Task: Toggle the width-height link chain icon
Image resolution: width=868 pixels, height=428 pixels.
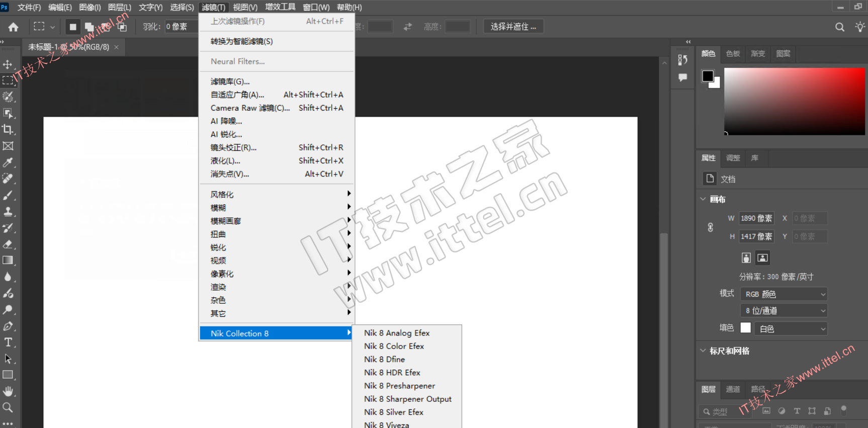Action: point(710,227)
